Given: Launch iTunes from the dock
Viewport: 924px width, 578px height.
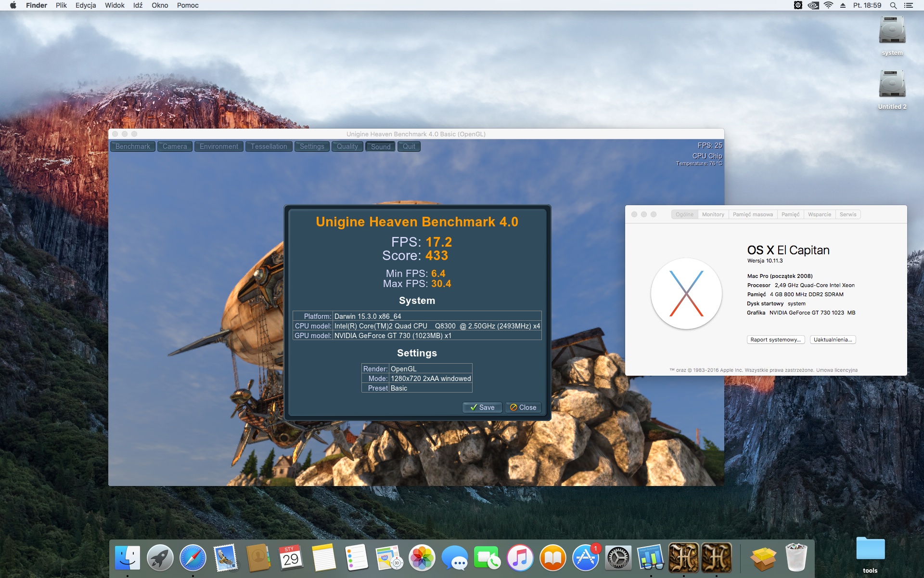Looking at the screenshot, I should (520, 558).
